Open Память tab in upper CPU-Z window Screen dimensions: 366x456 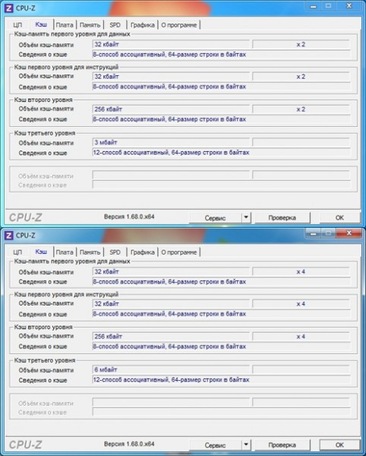[90, 25]
